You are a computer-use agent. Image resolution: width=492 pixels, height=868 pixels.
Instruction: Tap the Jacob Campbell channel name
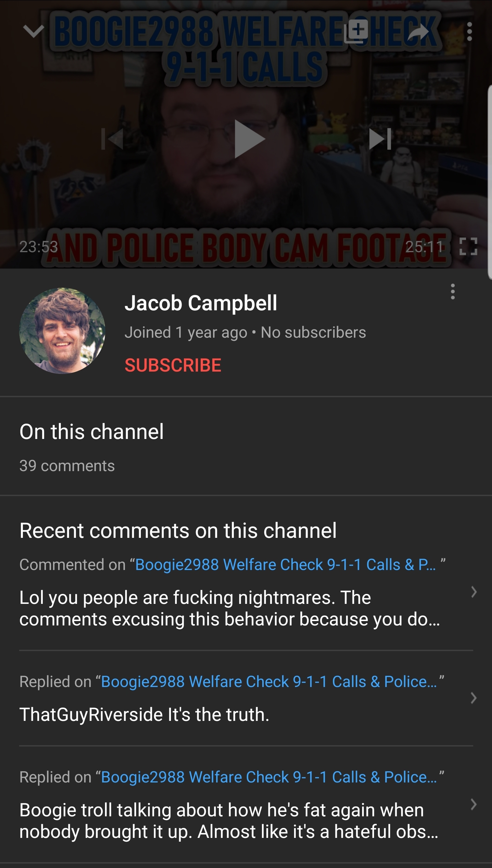[x=201, y=303]
